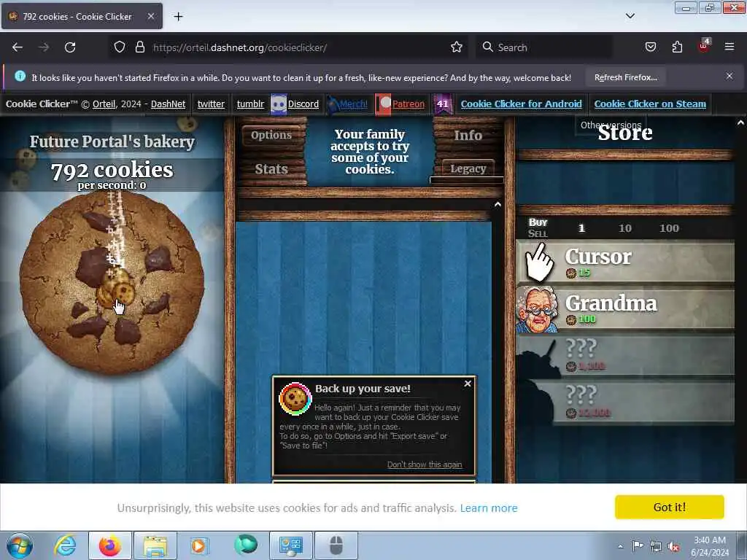Close the Back up your save notification

(x=468, y=384)
